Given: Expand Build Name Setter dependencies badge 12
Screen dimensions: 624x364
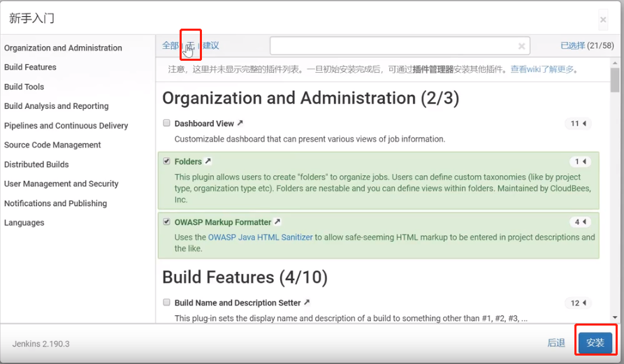Looking at the screenshot, I should coord(579,303).
